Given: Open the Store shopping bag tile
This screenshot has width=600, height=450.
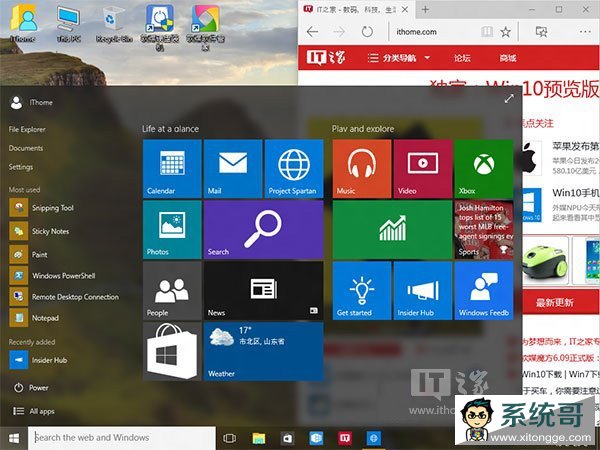Looking at the screenshot, I should coord(172,352).
